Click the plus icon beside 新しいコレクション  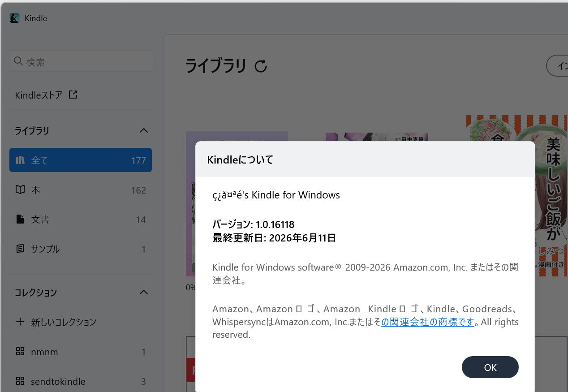click(x=20, y=322)
